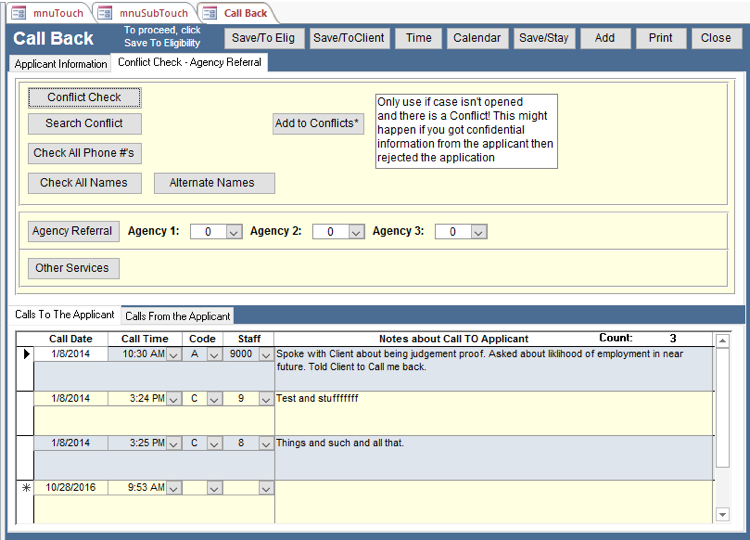The width and height of the screenshot is (750, 540).
Task: Expand Code dropdown in the 3:24 PM row
Action: tap(214, 399)
